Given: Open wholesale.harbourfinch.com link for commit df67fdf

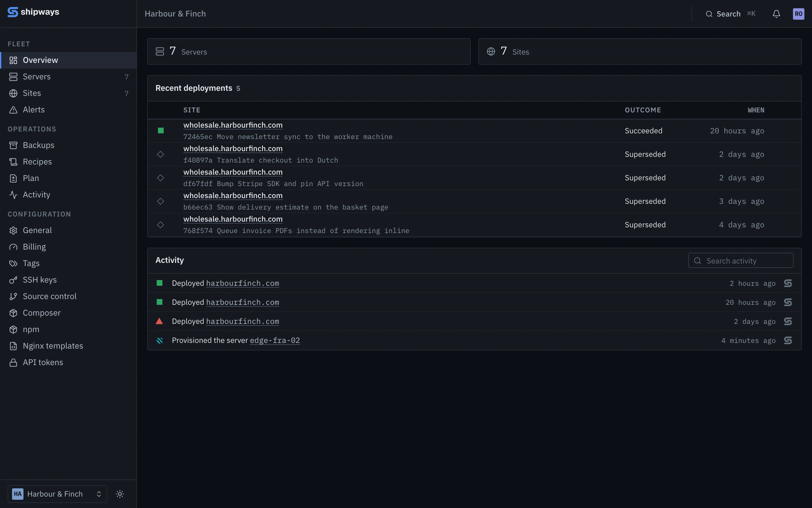Looking at the screenshot, I should pyautogui.click(x=233, y=172).
